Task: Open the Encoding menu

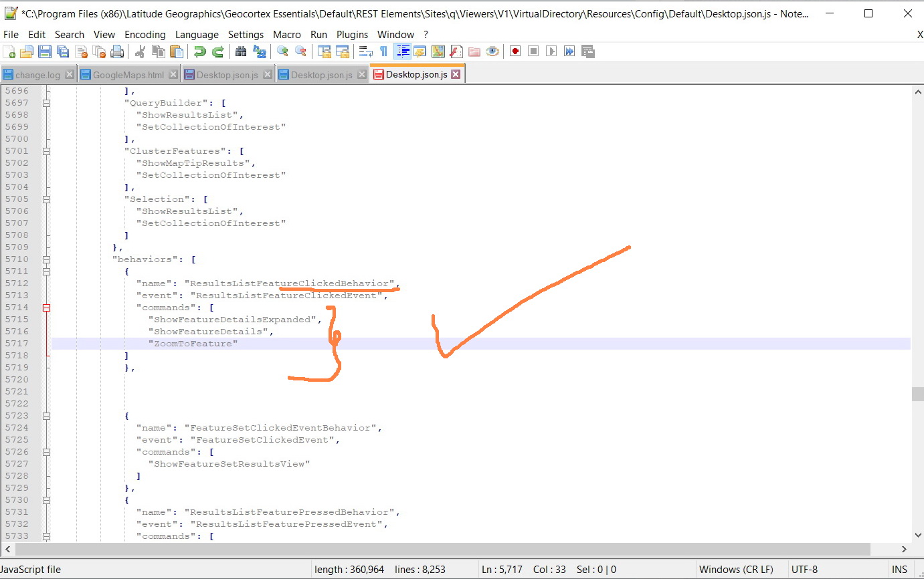Action: (145, 35)
